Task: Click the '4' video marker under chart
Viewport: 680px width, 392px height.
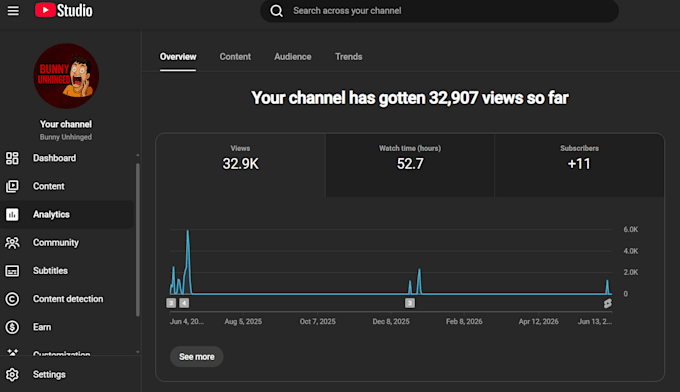Action: tap(184, 303)
